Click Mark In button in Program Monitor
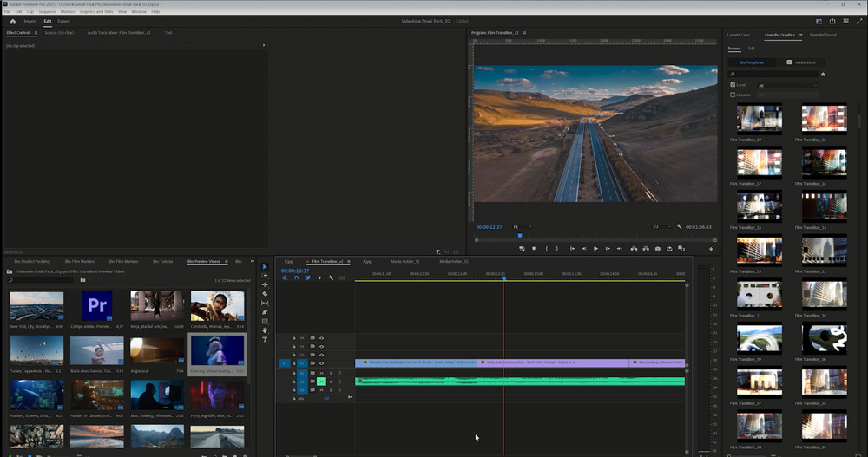Image resolution: width=868 pixels, height=457 pixels. (546, 248)
